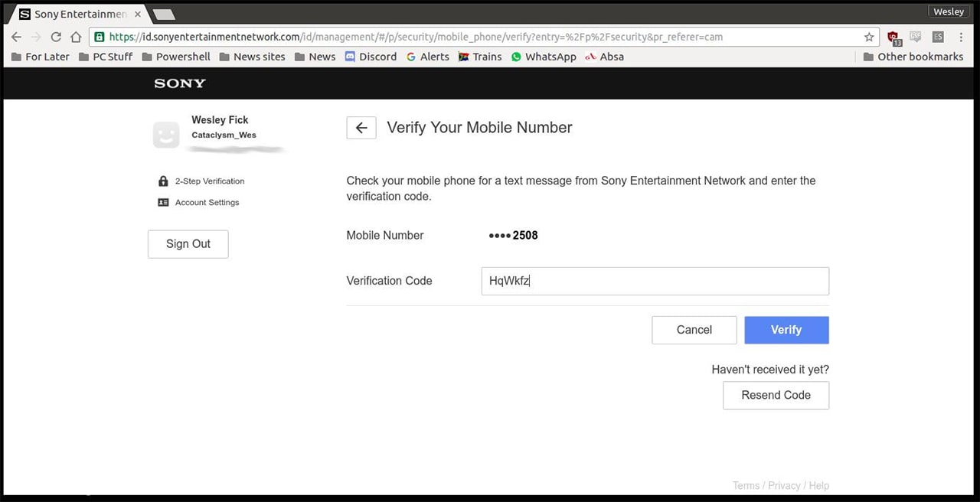This screenshot has height=502, width=980.
Task: Click the browser forward arrow
Action: (36, 37)
